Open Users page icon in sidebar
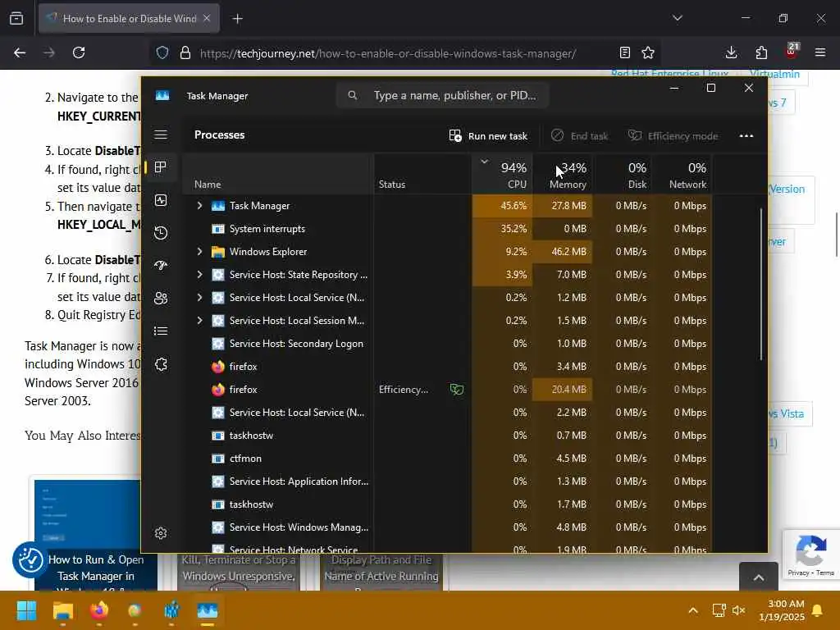The image size is (840, 630). [x=161, y=299]
